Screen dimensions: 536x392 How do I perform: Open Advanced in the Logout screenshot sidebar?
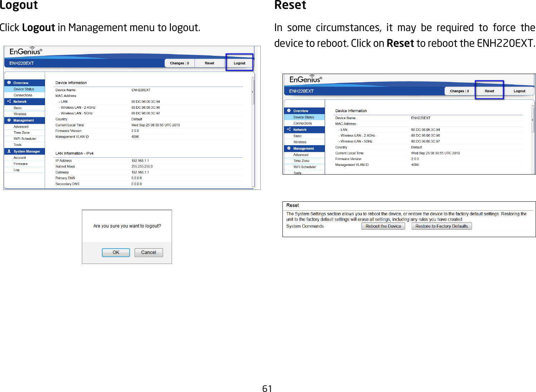[24, 127]
